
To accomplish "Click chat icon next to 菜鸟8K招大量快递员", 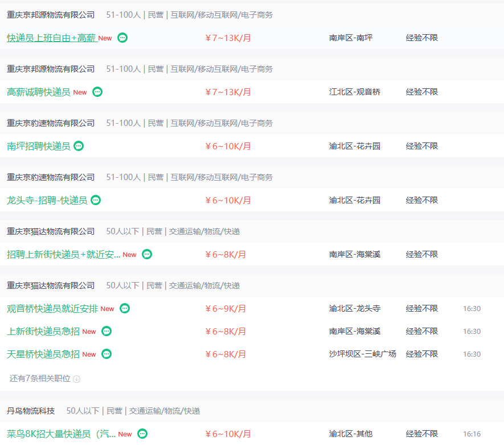I will point(142,434).
